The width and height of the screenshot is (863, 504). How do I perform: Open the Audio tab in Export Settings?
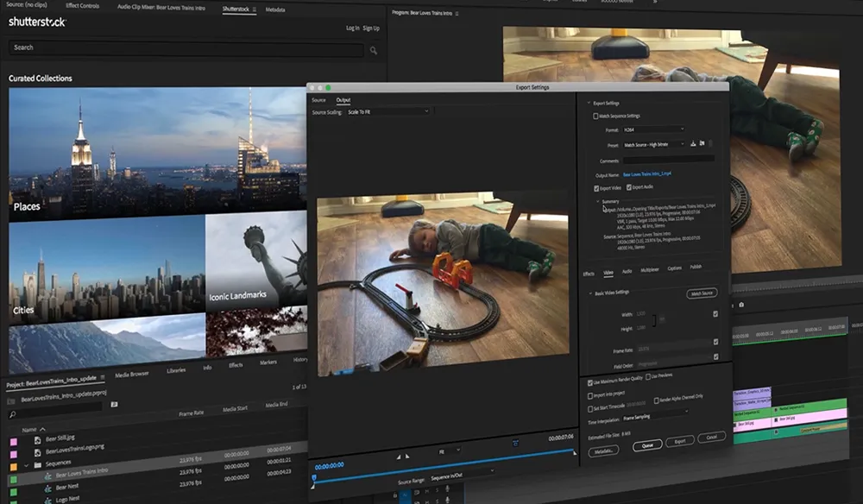click(627, 271)
